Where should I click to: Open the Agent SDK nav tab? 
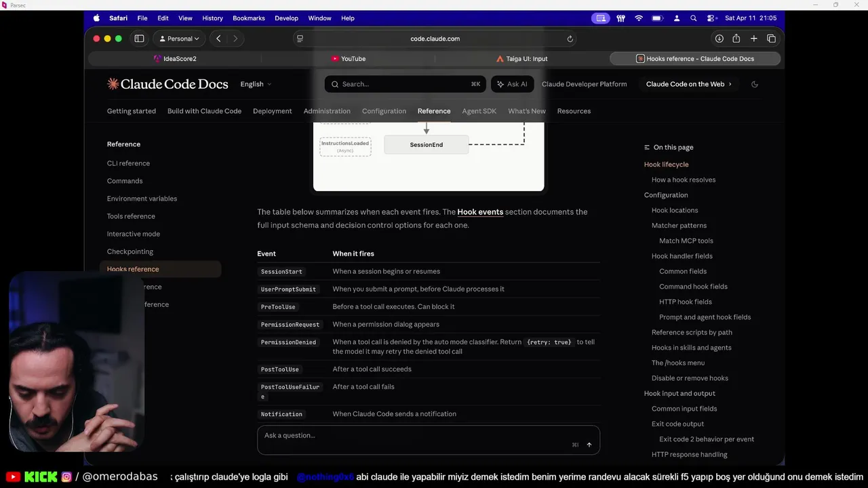pos(479,111)
